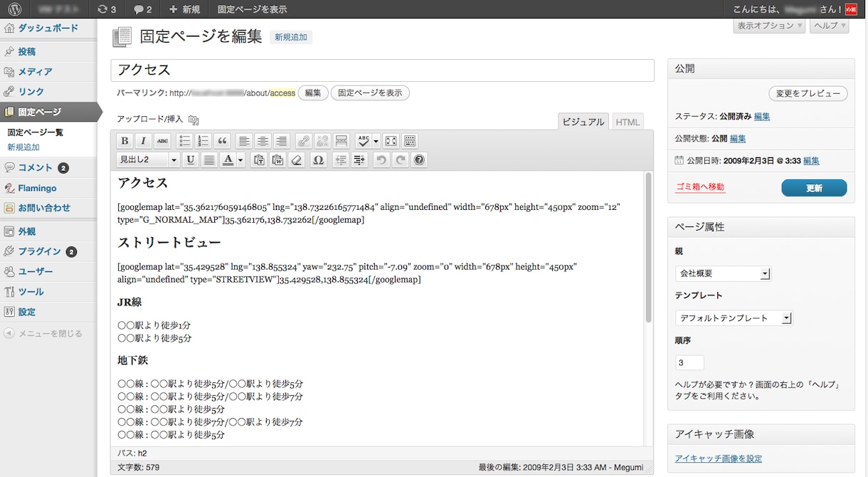The image size is (868, 477).
Task: Toggle underline formatting
Action: [x=191, y=160]
